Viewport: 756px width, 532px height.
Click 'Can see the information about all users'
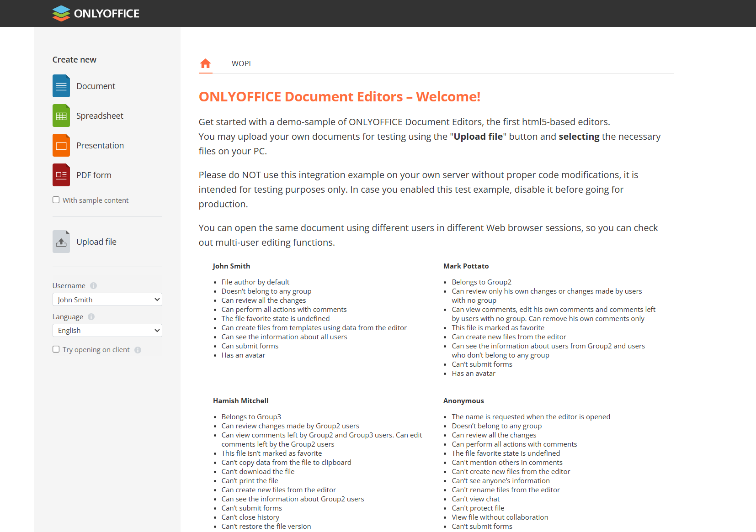[x=284, y=337]
